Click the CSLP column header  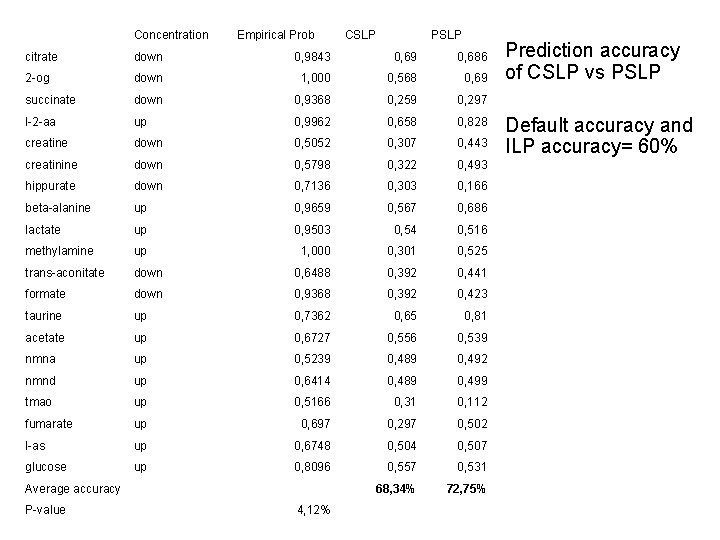click(360, 35)
